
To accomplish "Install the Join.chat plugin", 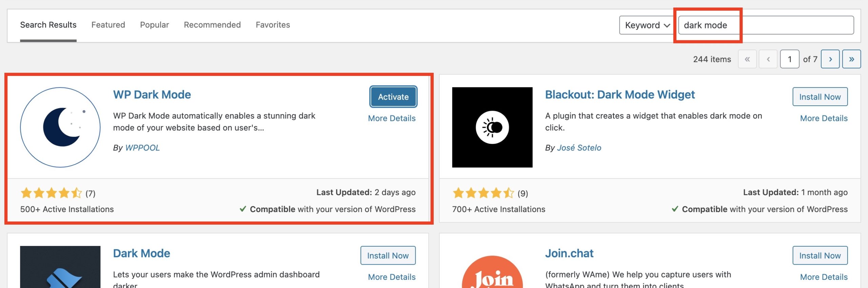I will pyautogui.click(x=820, y=255).
